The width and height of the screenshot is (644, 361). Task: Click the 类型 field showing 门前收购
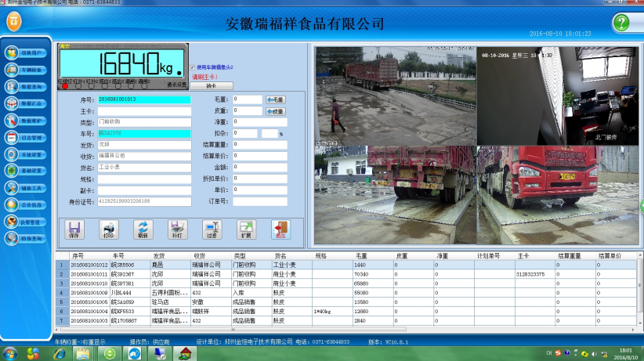[143, 122]
